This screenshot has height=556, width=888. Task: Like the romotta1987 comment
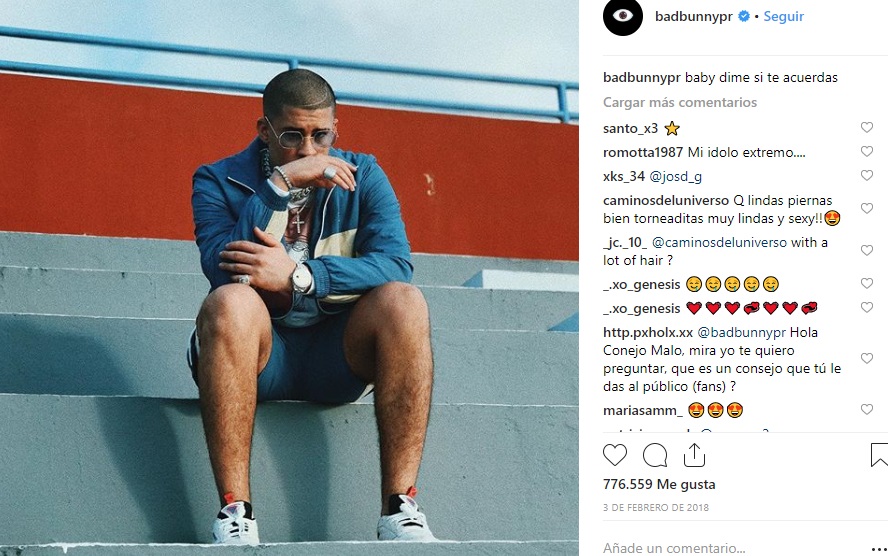point(867,152)
